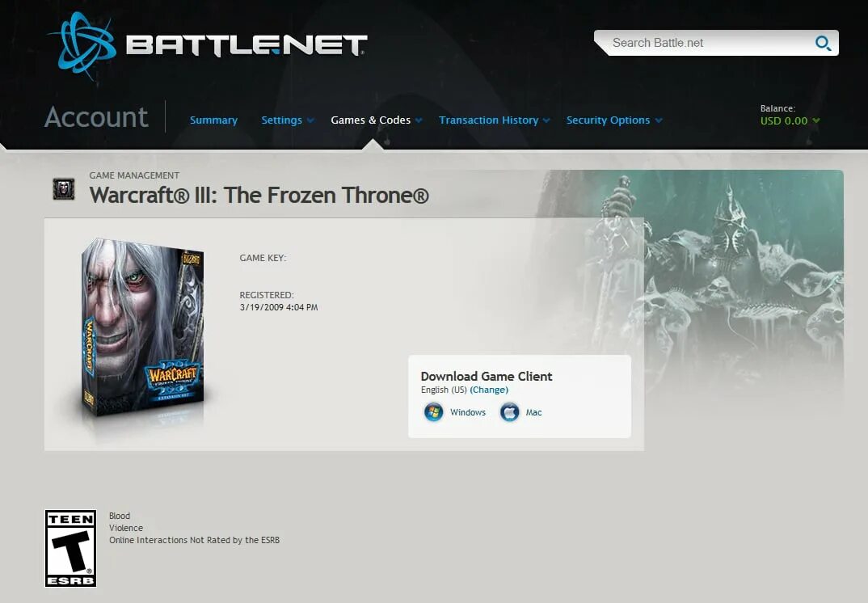This screenshot has width=868, height=603.
Task: Open the Summary tab
Action: (x=213, y=120)
